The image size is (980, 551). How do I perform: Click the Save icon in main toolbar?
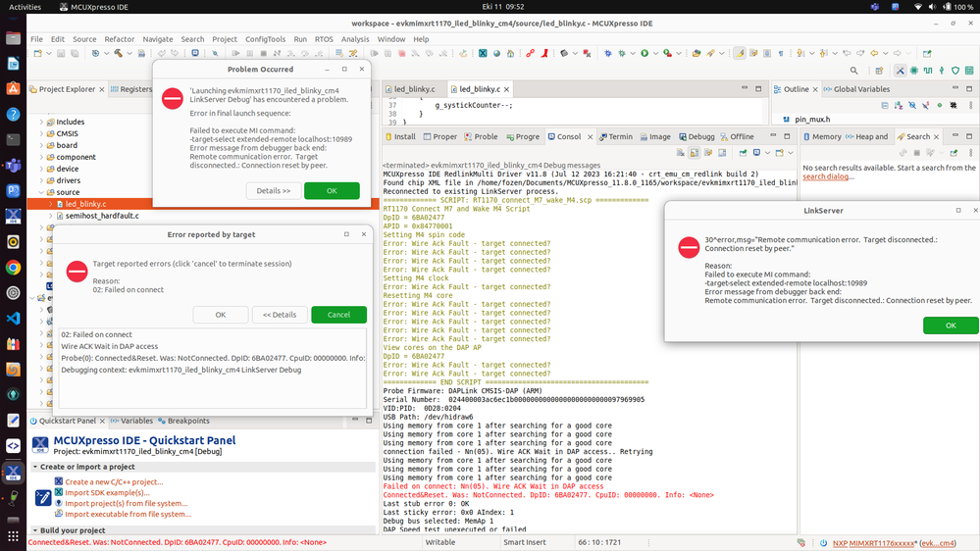(61, 53)
